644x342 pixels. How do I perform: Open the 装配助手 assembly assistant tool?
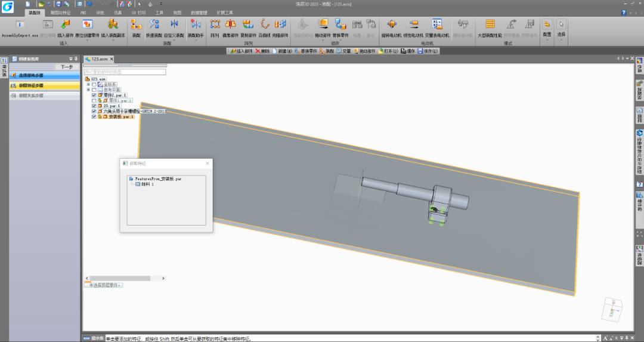195,24
